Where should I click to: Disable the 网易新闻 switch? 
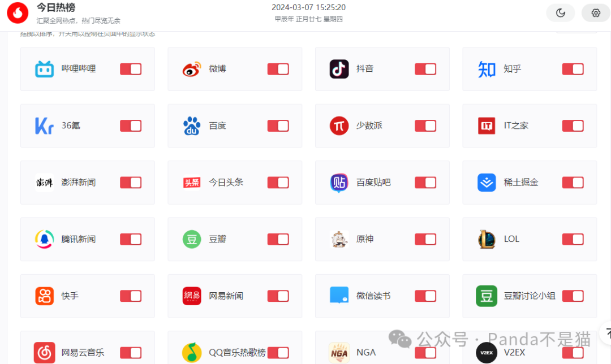coord(278,296)
